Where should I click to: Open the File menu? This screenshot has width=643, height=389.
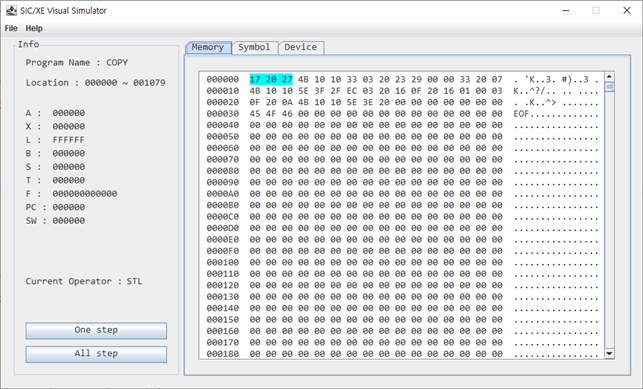point(11,28)
